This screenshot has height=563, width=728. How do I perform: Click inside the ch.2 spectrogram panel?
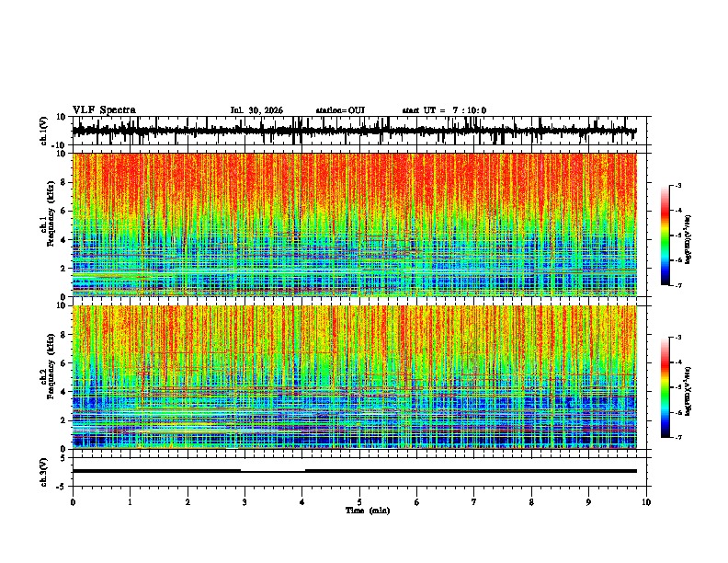[x=355, y=377]
